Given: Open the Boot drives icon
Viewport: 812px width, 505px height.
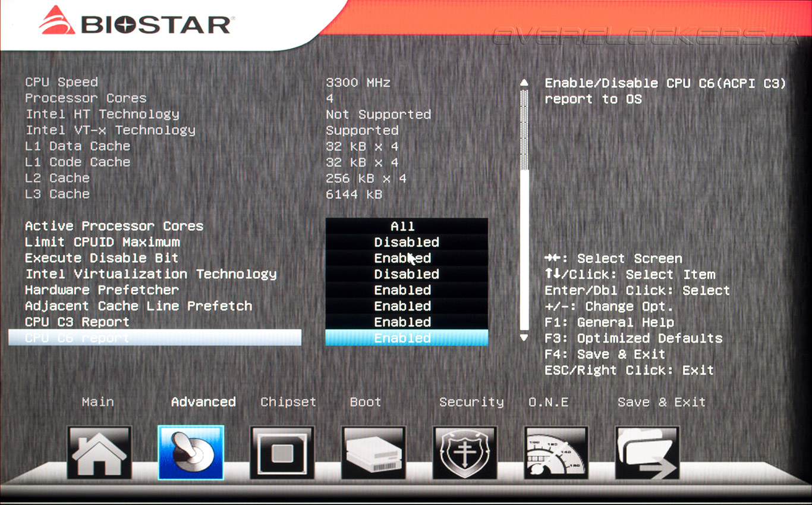Looking at the screenshot, I should pyautogui.click(x=374, y=453).
